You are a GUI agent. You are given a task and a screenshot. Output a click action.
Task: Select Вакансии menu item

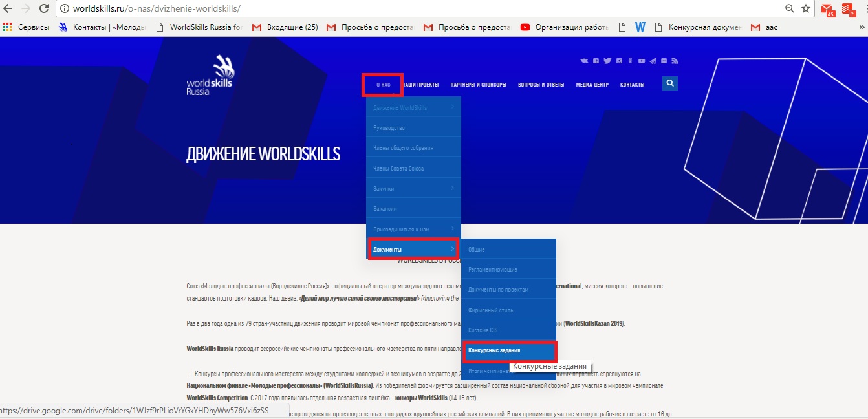[x=414, y=209]
